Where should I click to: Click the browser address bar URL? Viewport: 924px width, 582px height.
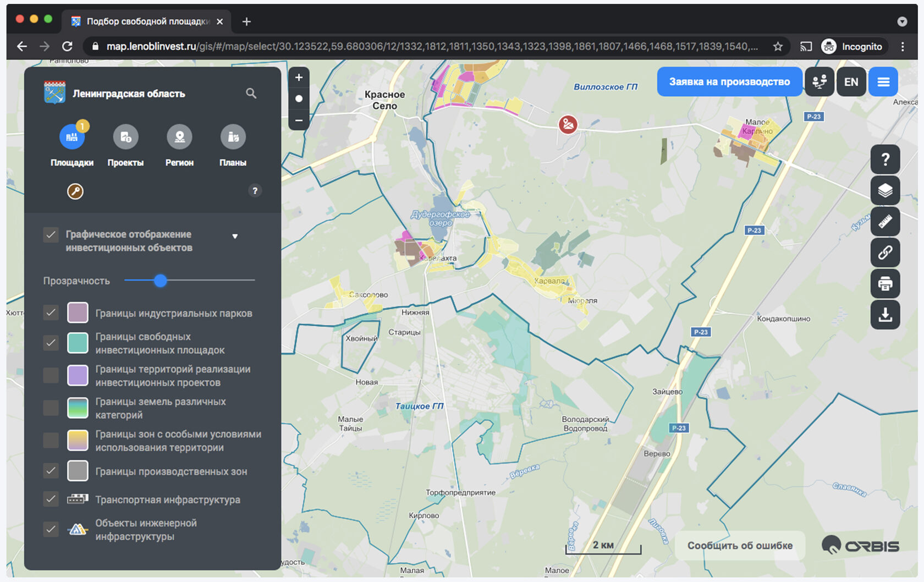432,47
